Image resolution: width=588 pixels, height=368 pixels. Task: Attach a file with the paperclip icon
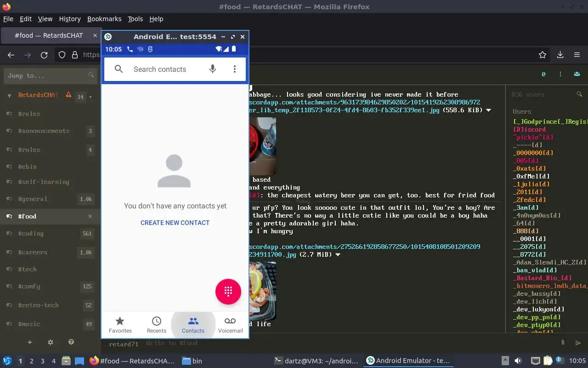click(563, 343)
